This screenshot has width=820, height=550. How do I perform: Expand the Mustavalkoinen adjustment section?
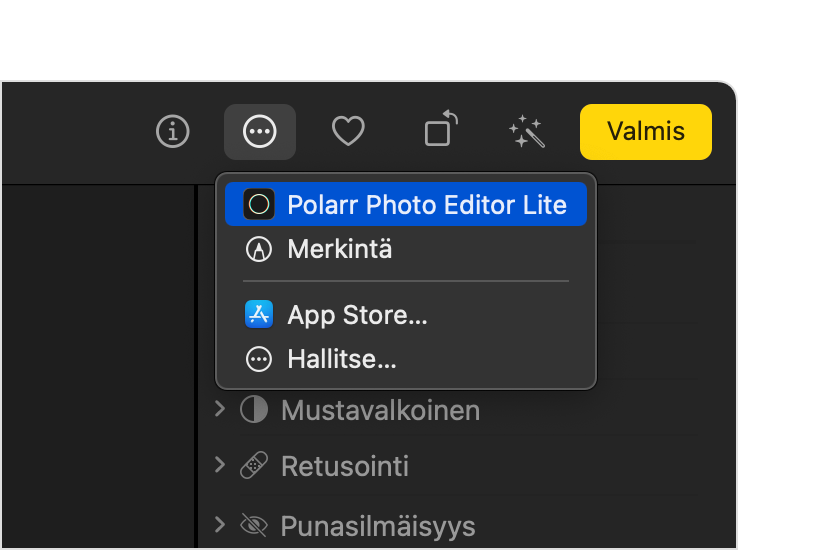220,409
